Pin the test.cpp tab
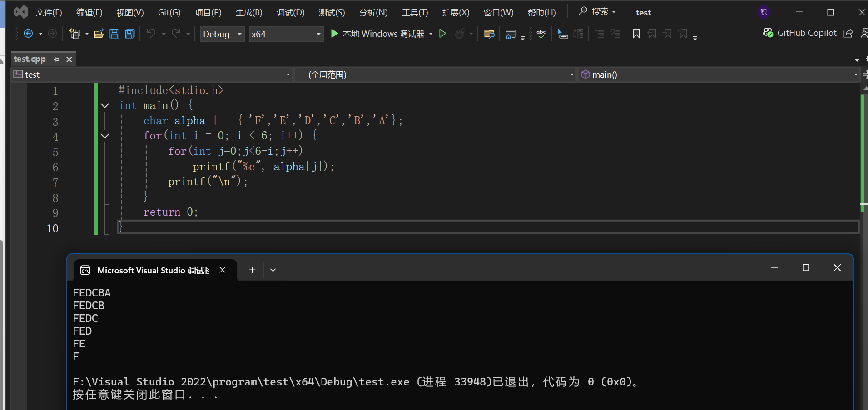Screen dimensions: 868x410 pyautogui.click(x=56, y=59)
